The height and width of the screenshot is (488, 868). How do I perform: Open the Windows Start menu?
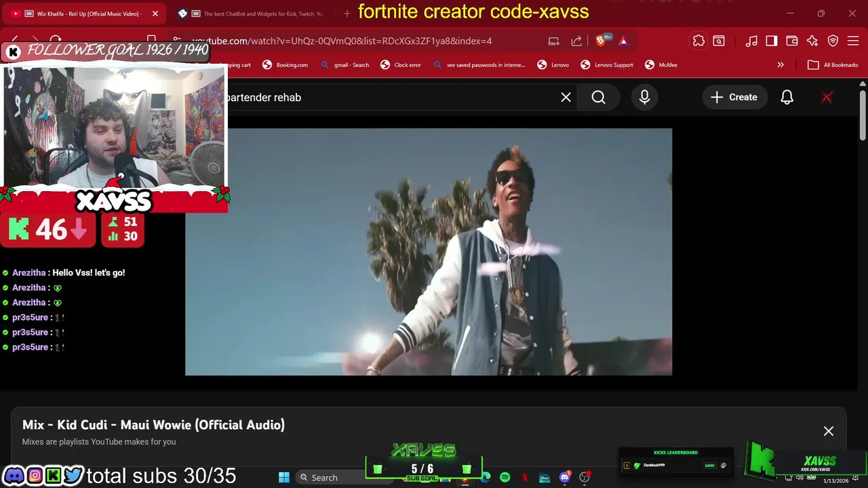[x=284, y=477]
